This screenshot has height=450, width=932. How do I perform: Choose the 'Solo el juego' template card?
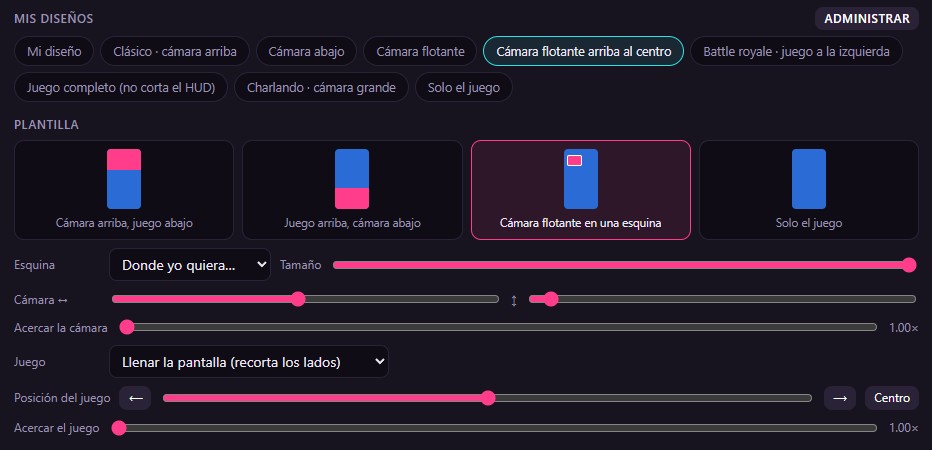pyautogui.click(x=808, y=190)
